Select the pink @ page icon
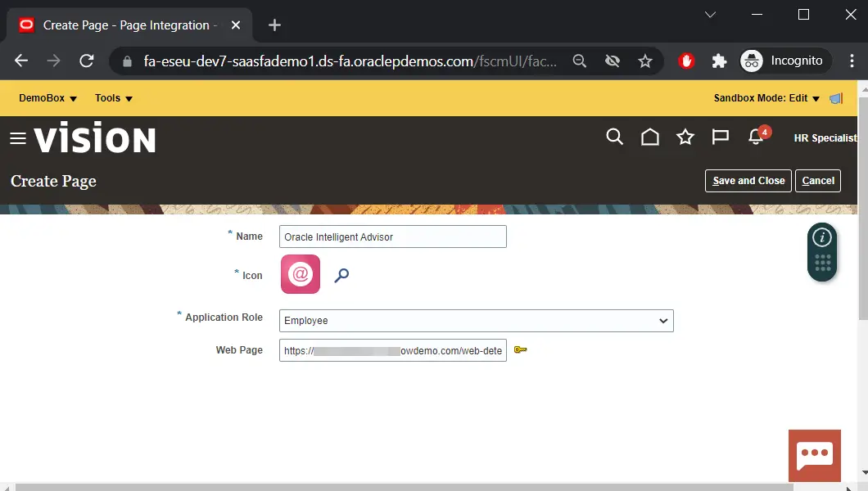 point(301,274)
